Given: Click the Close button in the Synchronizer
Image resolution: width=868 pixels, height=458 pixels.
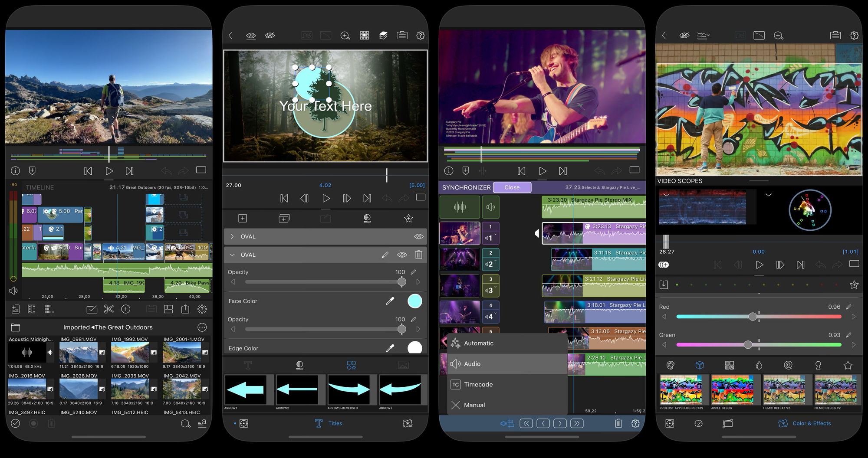Looking at the screenshot, I should 512,187.
